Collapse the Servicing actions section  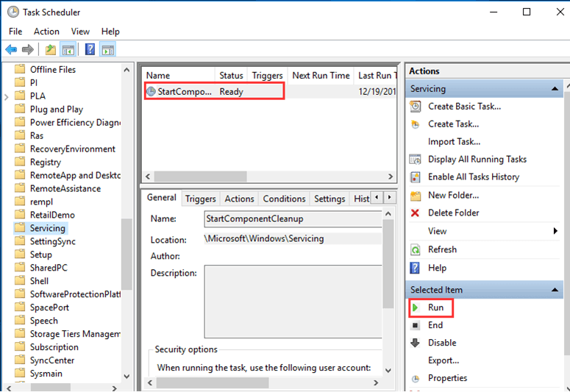[x=555, y=89]
